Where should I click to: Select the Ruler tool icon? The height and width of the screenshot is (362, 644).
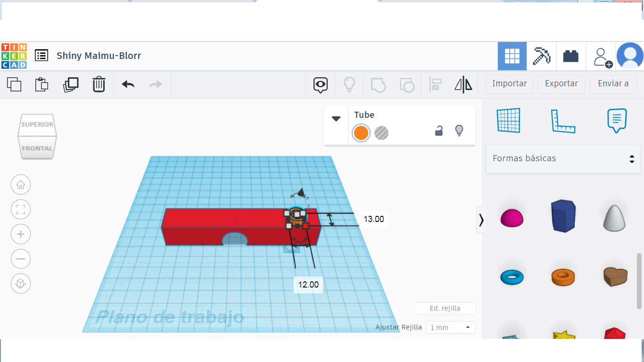coord(563,121)
